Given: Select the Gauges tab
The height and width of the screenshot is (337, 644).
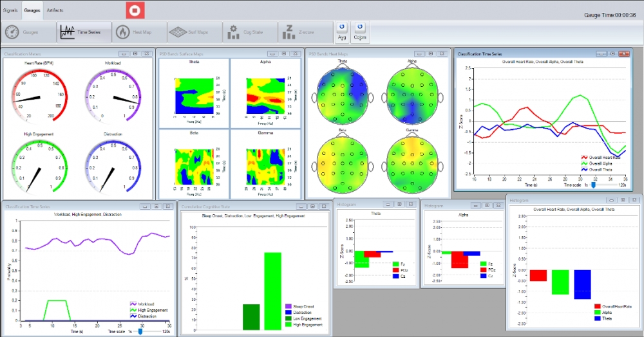Looking at the screenshot, I should click(32, 11).
